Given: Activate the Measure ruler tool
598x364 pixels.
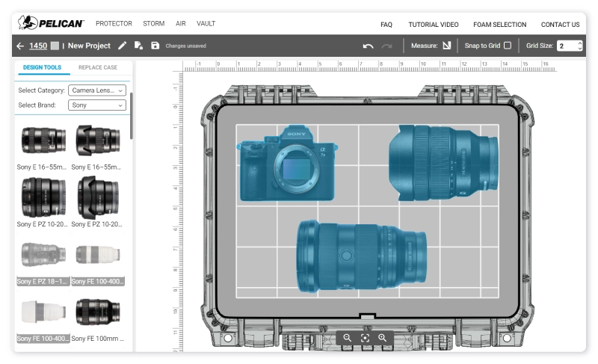Looking at the screenshot, I should point(446,46).
